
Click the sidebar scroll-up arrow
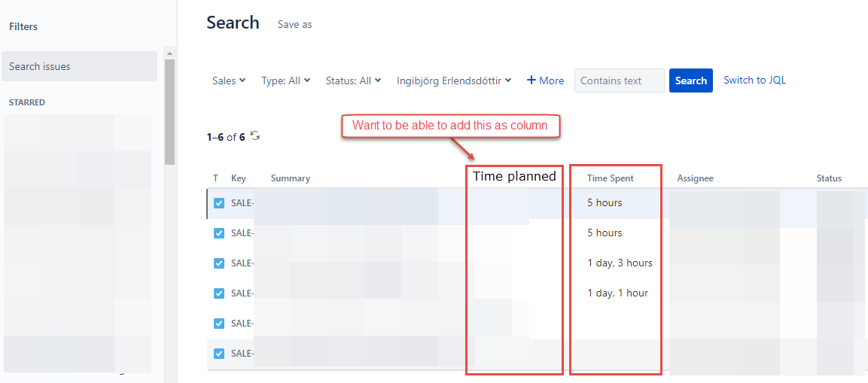pyautogui.click(x=169, y=53)
